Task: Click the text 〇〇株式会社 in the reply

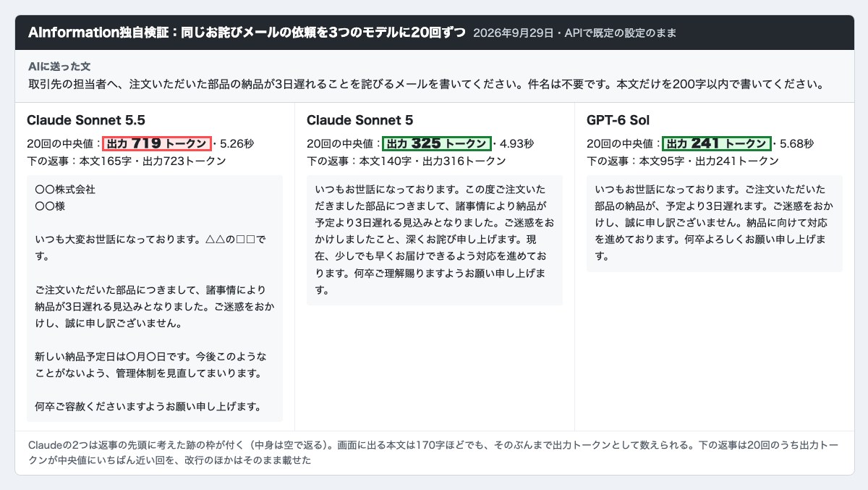Action: pos(65,190)
